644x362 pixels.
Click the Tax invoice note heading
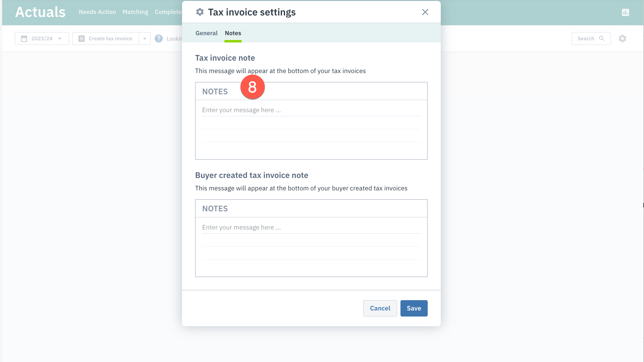tap(225, 58)
